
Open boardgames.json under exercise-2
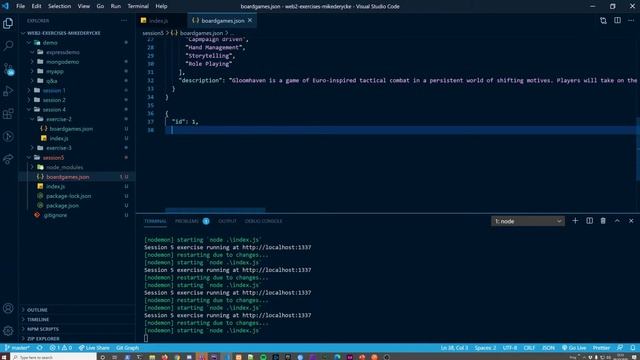pyautogui.click(x=71, y=129)
